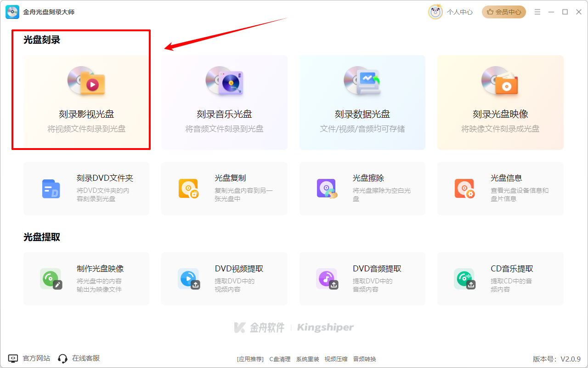The image size is (588, 368).
Task: Open the C盘清理 recommended app link
Action: coord(280,359)
